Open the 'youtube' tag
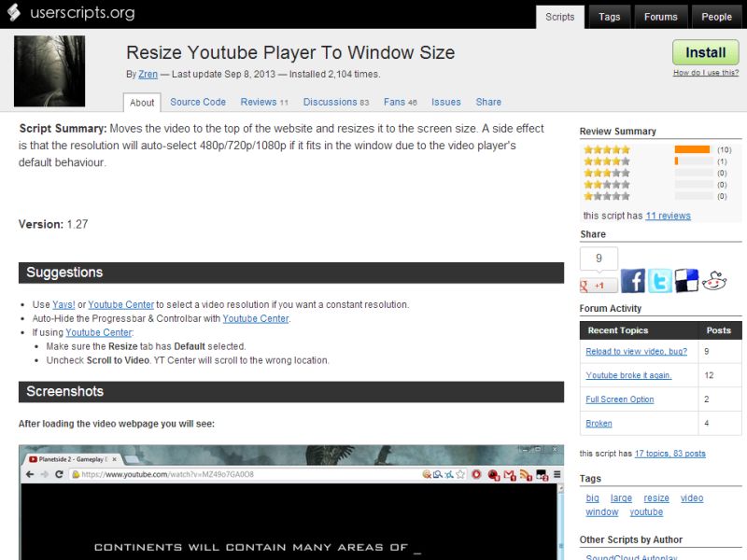Viewport: 747px width, 560px height. [x=646, y=512]
